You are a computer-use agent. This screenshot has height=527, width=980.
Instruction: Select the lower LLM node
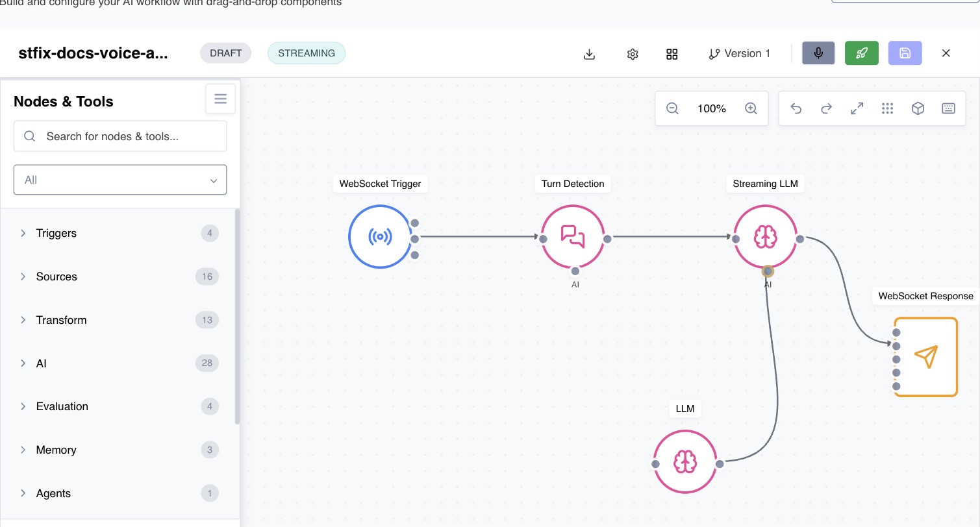point(685,461)
